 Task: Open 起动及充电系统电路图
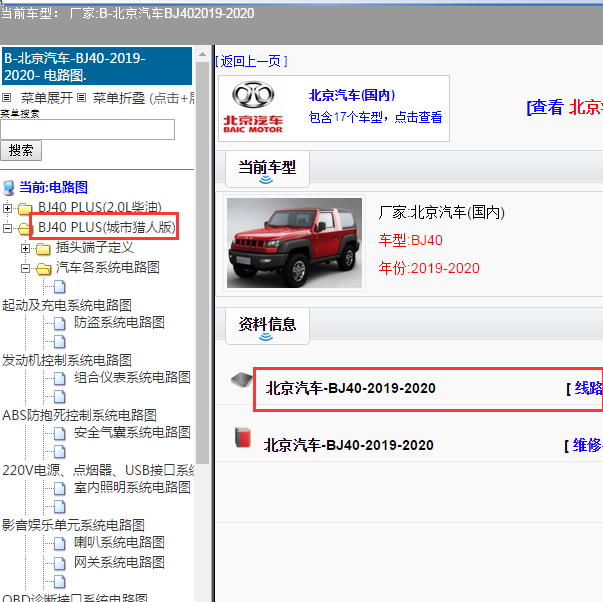coord(67,305)
